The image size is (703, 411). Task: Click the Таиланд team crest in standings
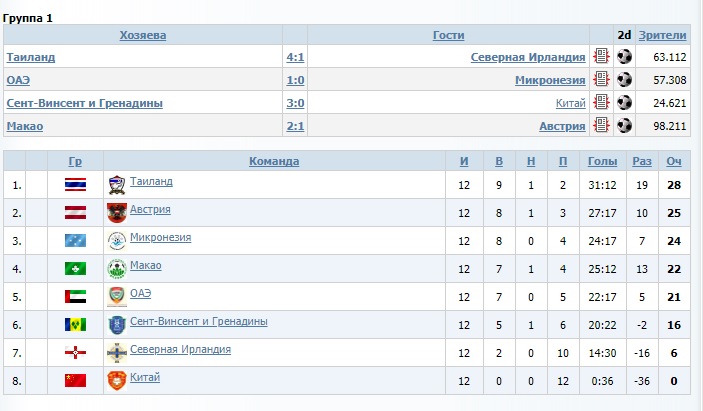(116, 184)
